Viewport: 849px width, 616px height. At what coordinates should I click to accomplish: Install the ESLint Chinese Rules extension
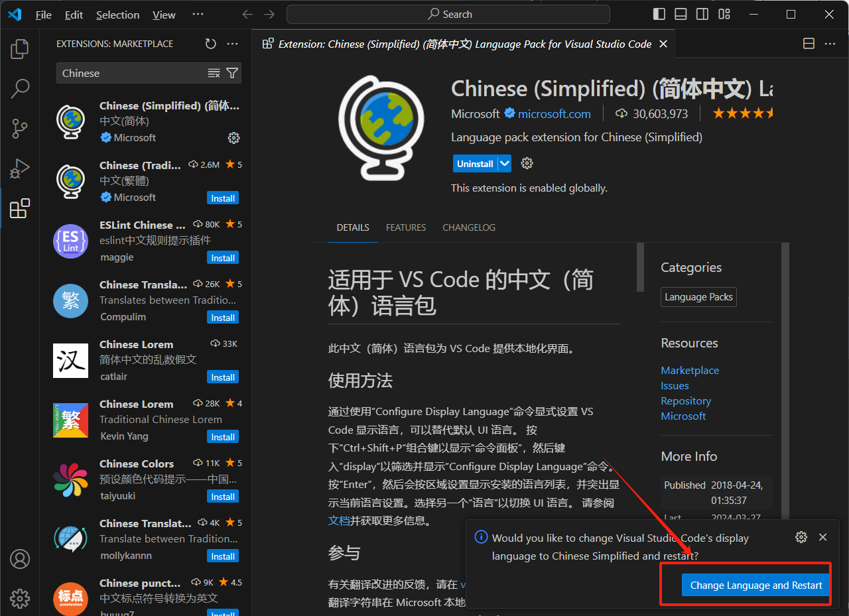click(223, 258)
